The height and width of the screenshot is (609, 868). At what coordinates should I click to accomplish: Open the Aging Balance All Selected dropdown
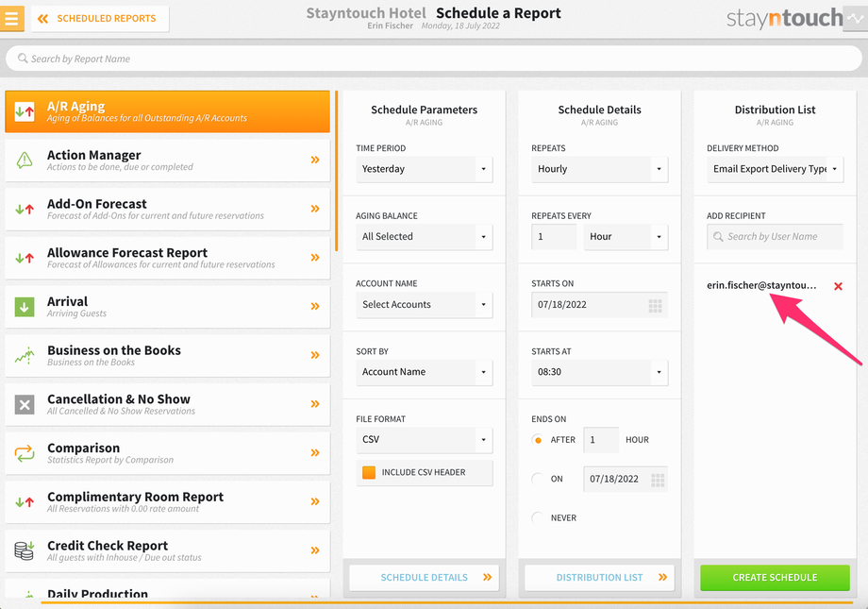click(x=424, y=237)
